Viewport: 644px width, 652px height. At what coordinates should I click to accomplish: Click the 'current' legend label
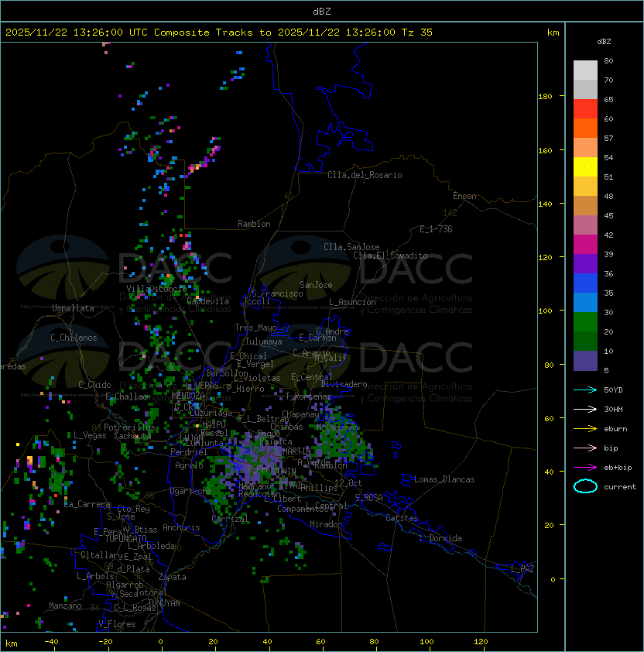coord(620,487)
